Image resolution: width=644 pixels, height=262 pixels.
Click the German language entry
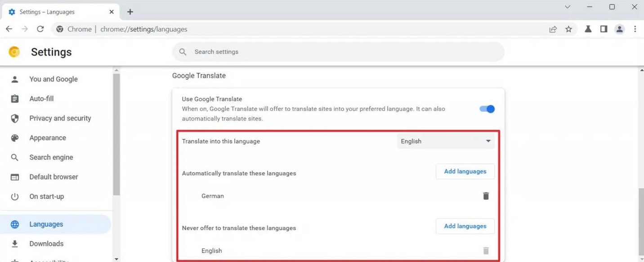click(x=213, y=196)
